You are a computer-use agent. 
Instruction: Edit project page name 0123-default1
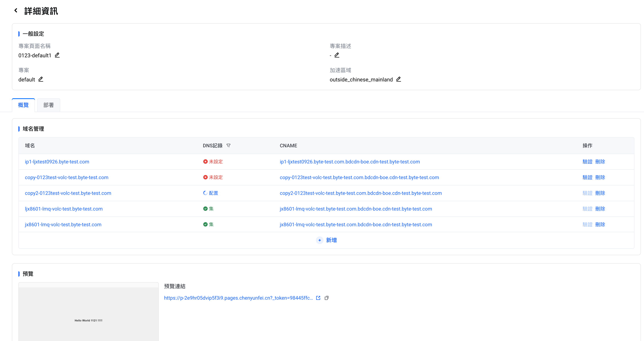[57, 55]
